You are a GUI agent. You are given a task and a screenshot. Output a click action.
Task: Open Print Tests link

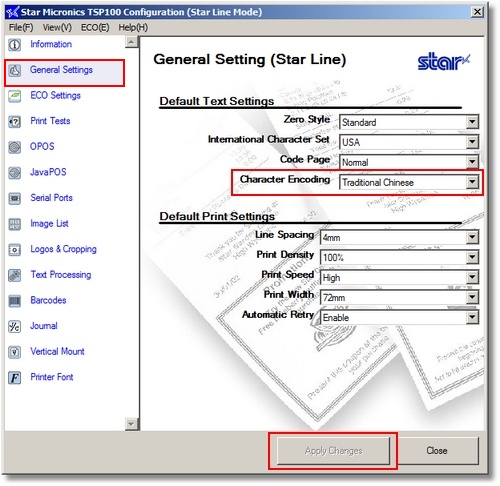[x=50, y=121]
